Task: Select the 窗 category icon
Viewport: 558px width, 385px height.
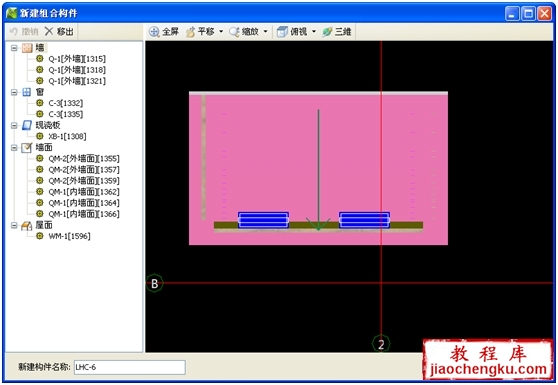Action: (x=27, y=92)
